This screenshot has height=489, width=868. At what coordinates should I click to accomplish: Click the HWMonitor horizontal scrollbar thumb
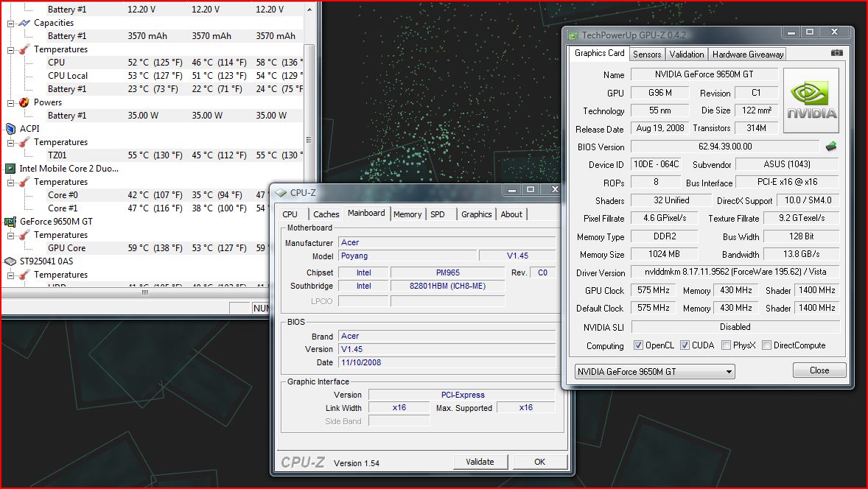144,292
